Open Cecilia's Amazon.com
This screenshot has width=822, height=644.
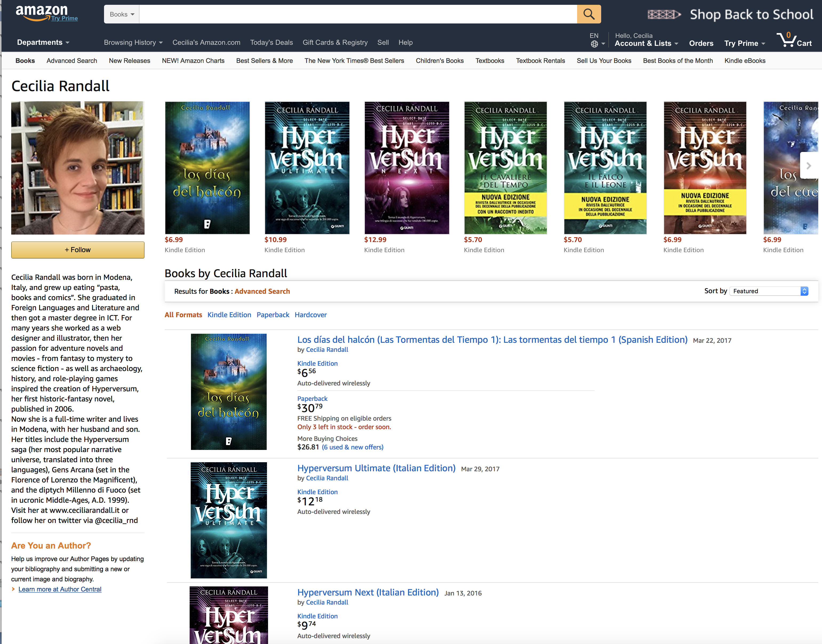pos(206,43)
